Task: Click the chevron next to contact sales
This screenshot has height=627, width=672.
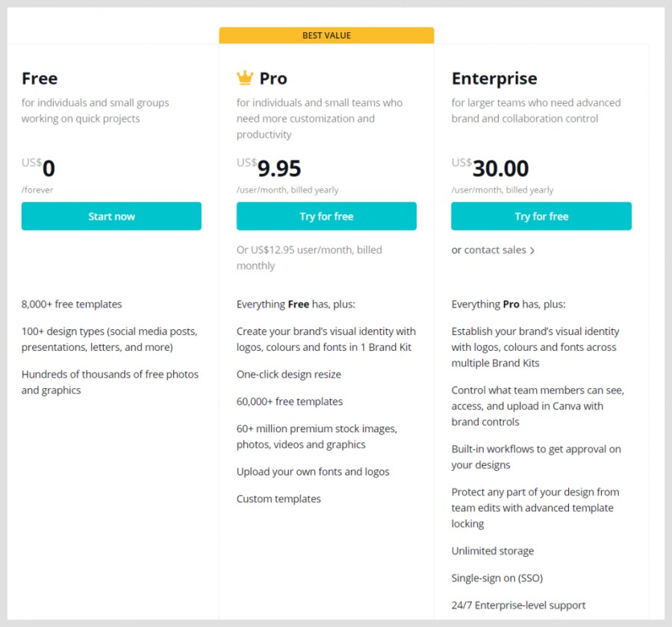Action: (532, 251)
